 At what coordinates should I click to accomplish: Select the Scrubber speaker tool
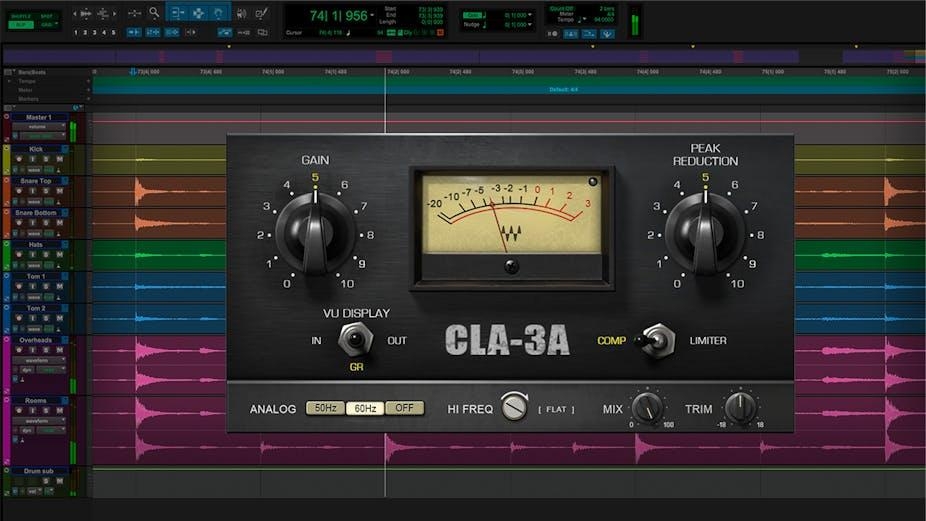pos(241,13)
